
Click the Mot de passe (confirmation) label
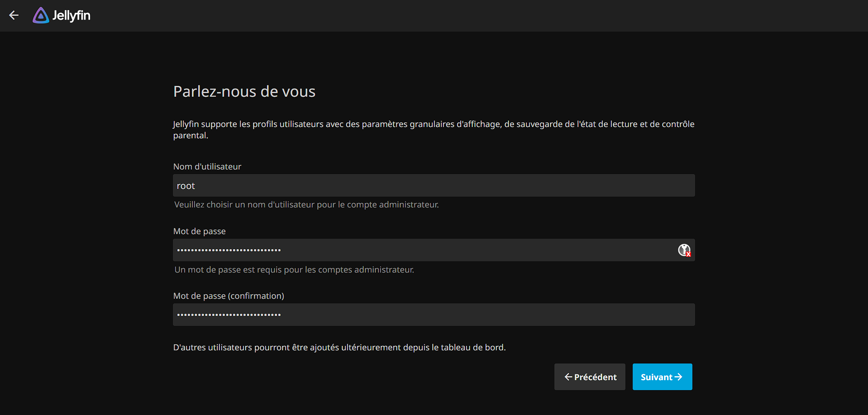[229, 296]
